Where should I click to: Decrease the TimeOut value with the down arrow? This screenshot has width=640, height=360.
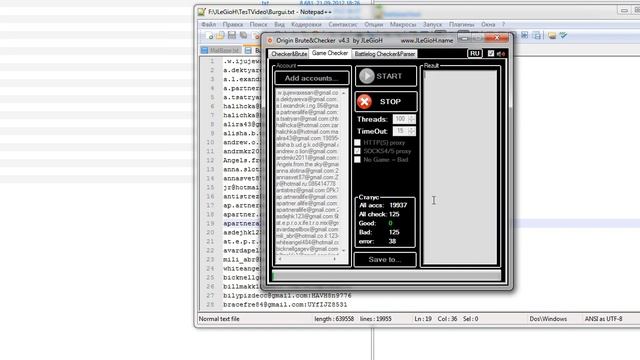411,133
